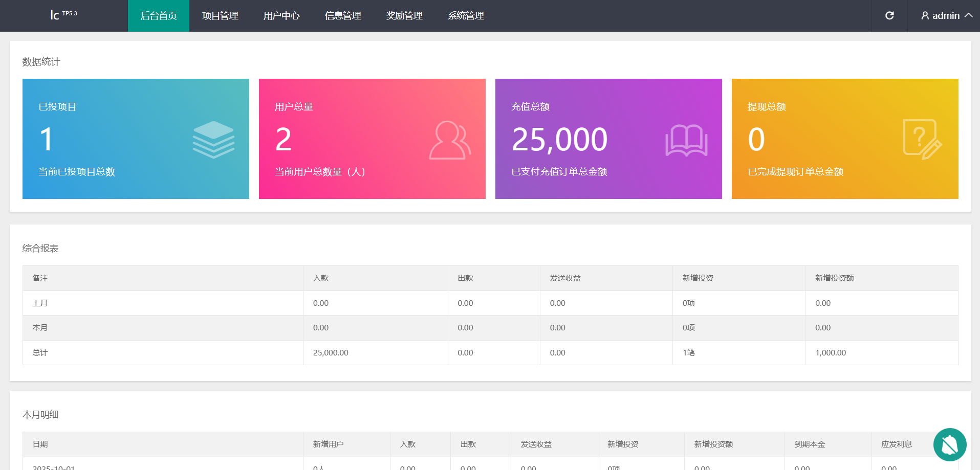Expand the admin account dropdown arrow
This screenshot has width=980, height=470.
coord(969,15)
